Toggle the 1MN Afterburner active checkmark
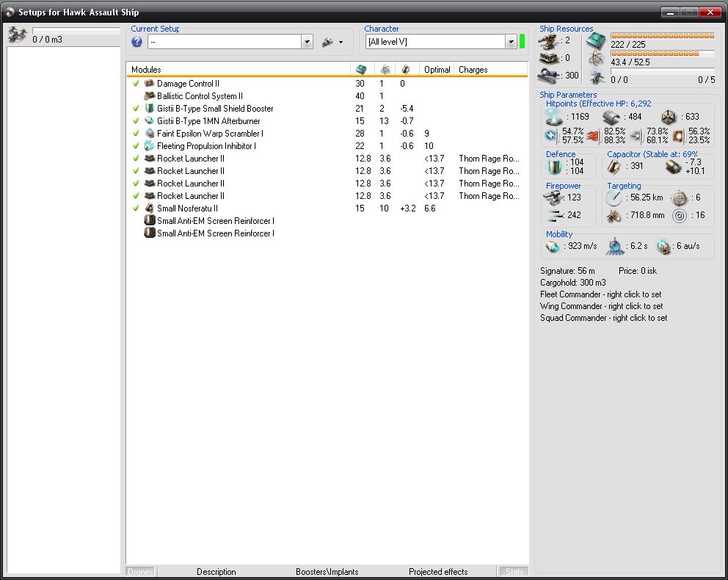The image size is (728, 580). coord(136,120)
